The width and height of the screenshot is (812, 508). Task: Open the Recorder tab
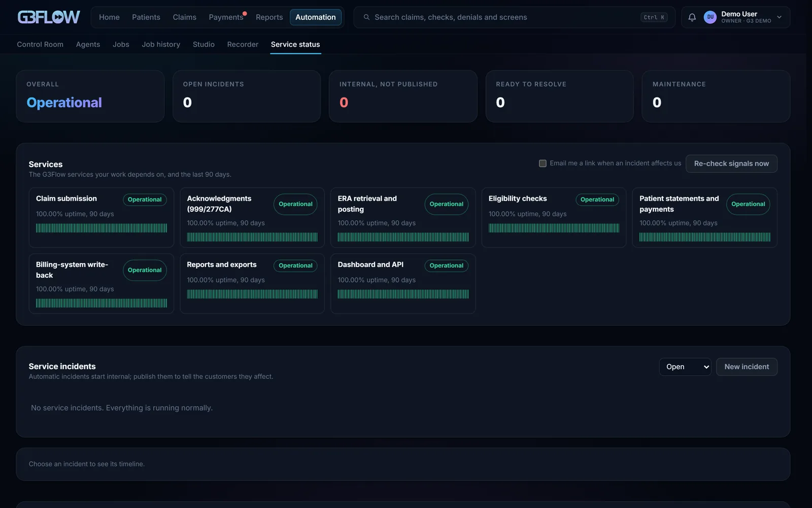pyautogui.click(x=243, y=44)
